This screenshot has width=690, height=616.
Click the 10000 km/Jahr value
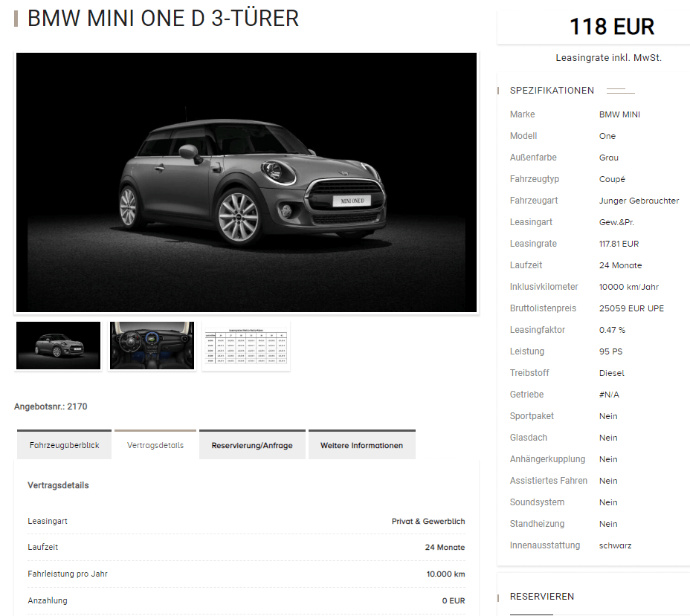629,287
